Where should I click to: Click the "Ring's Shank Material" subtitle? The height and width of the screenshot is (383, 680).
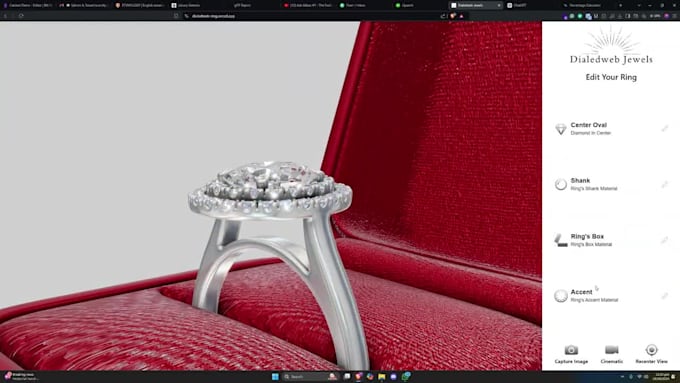(594, 189)
